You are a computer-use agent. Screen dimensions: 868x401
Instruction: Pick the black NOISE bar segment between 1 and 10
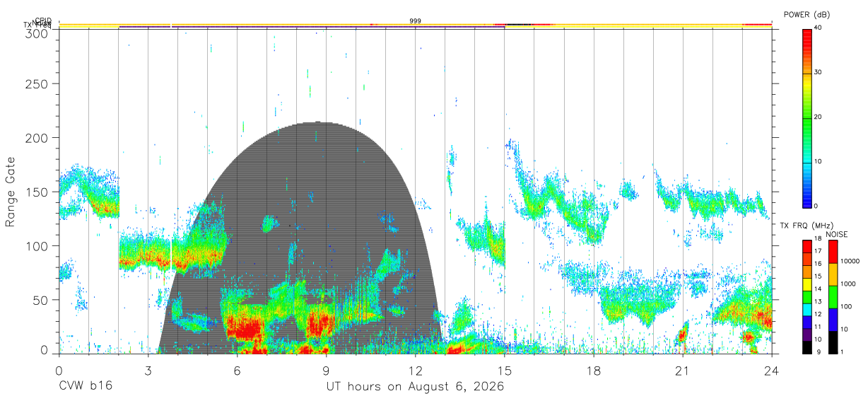832,342
